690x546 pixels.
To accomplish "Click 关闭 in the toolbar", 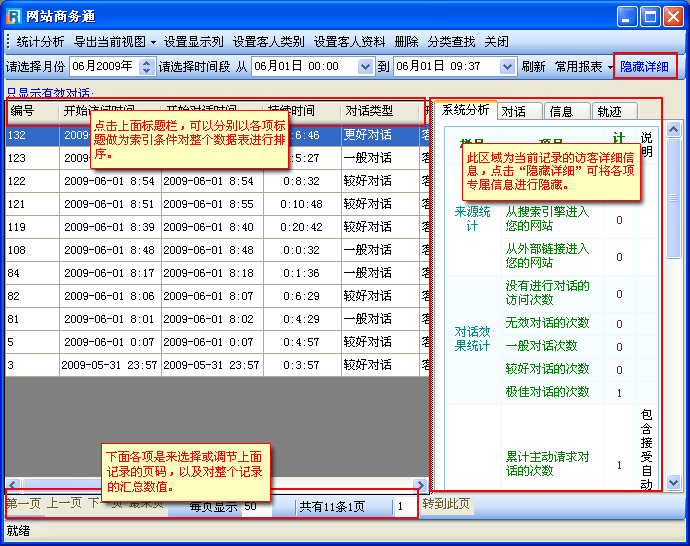I will tap(497, 42).
